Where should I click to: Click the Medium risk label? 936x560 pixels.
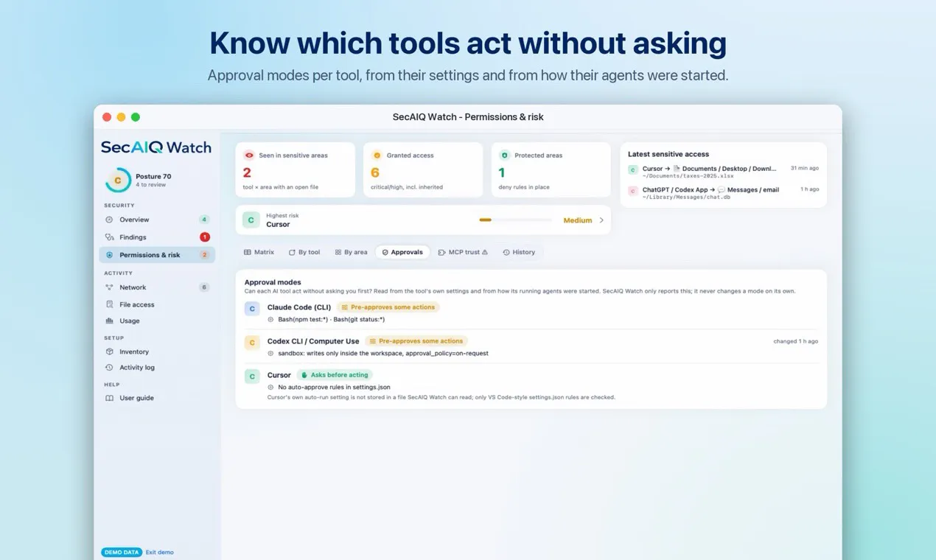pyautogui.click(x=578, y=220)
